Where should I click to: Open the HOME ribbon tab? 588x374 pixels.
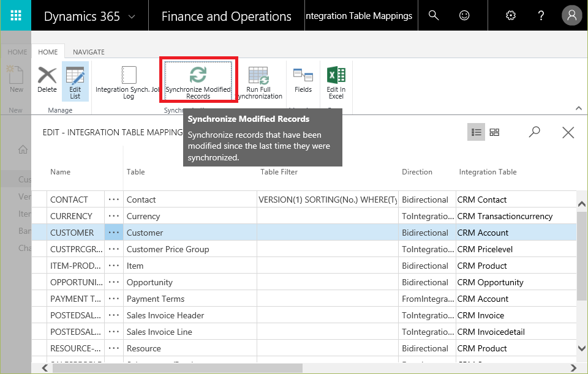coord(48,51)
